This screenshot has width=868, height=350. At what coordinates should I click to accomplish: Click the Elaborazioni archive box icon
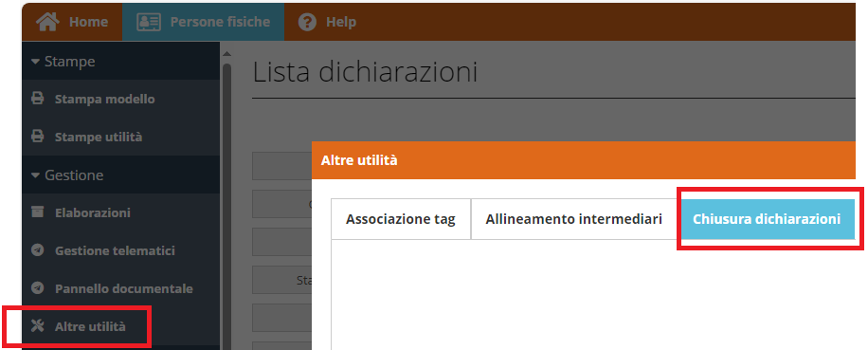pyautogui.click(x=37, y=212)
